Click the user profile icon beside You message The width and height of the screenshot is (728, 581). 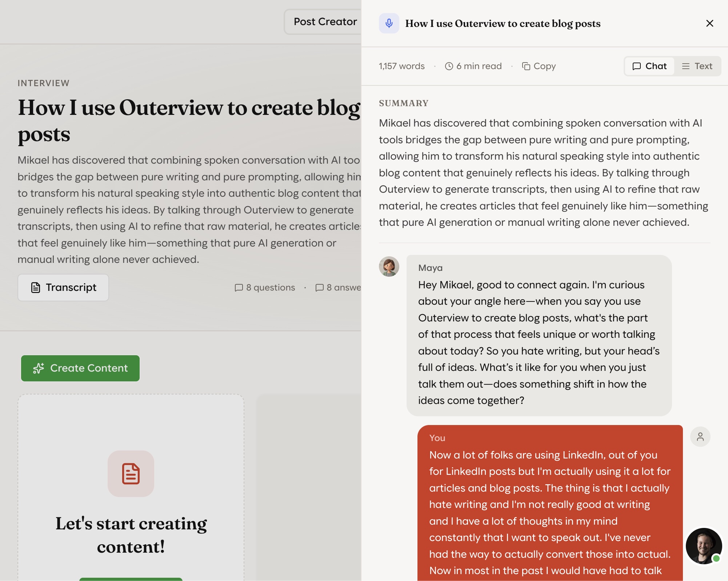700,437
